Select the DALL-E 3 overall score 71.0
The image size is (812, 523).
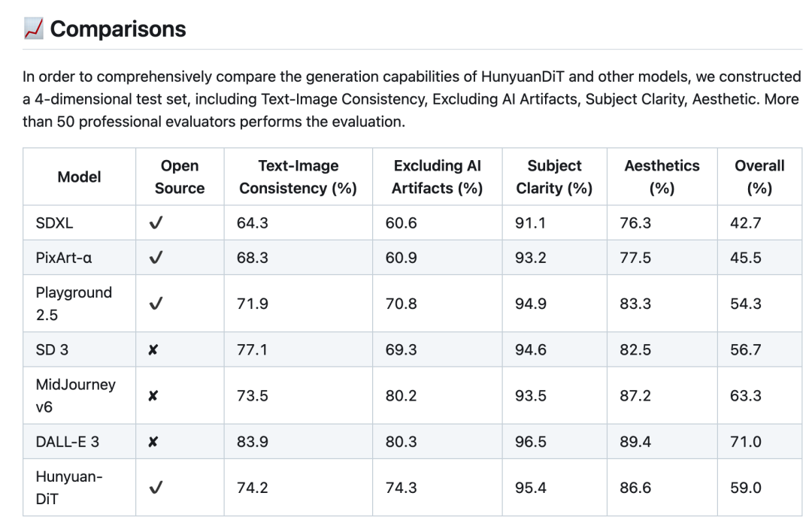pos(746,442)
